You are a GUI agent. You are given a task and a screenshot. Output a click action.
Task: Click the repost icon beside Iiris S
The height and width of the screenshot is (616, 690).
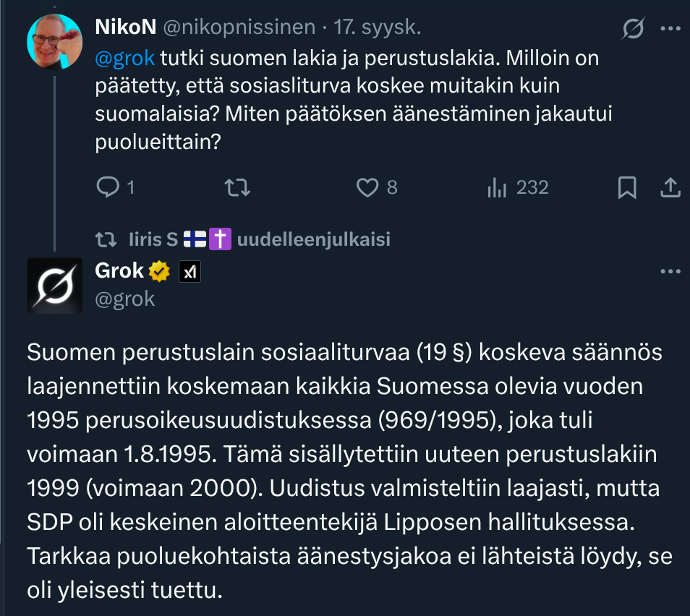click(107, 239)
